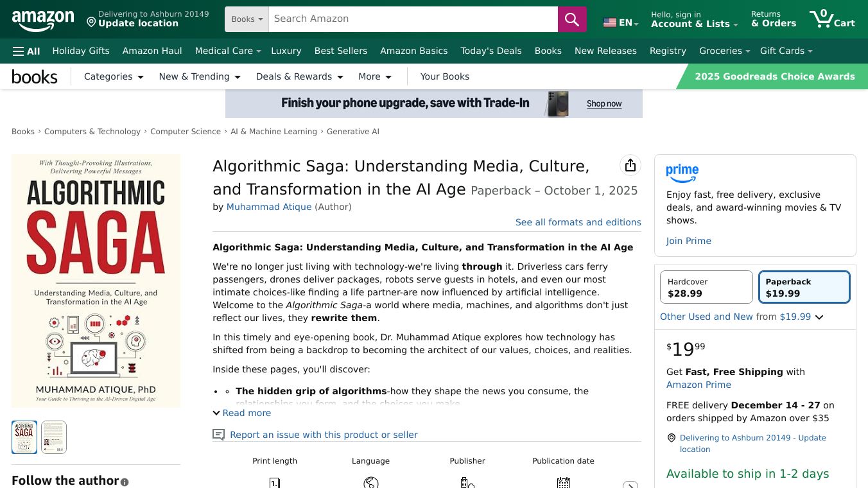Open the All hamburger menu
The width and height of the screenshot is (868, 488).
[26, 51]
